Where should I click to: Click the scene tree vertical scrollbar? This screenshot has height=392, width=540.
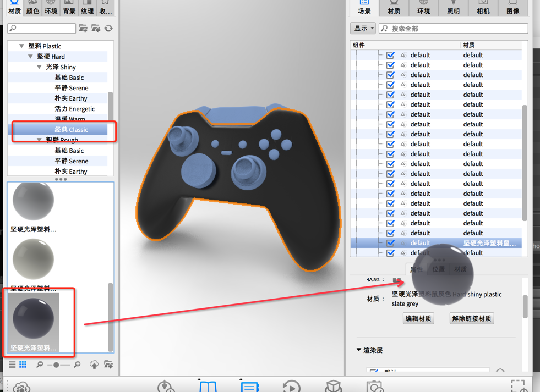point(525,163)
